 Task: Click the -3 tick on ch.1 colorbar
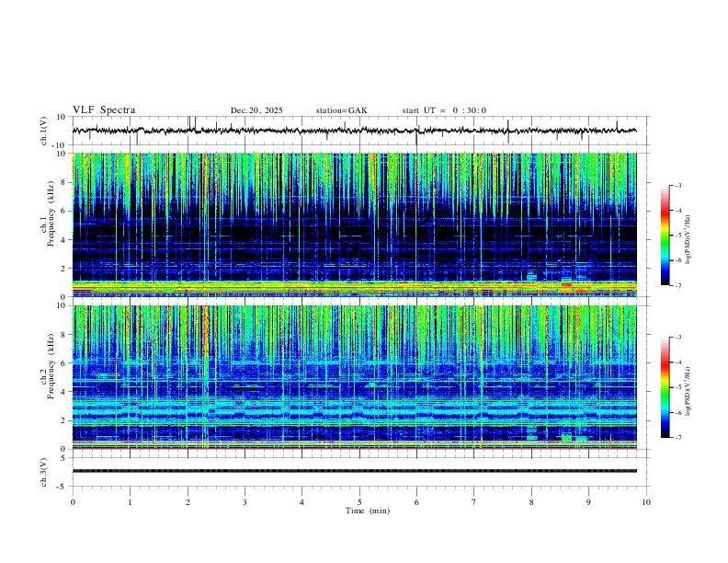coord(678,185)
